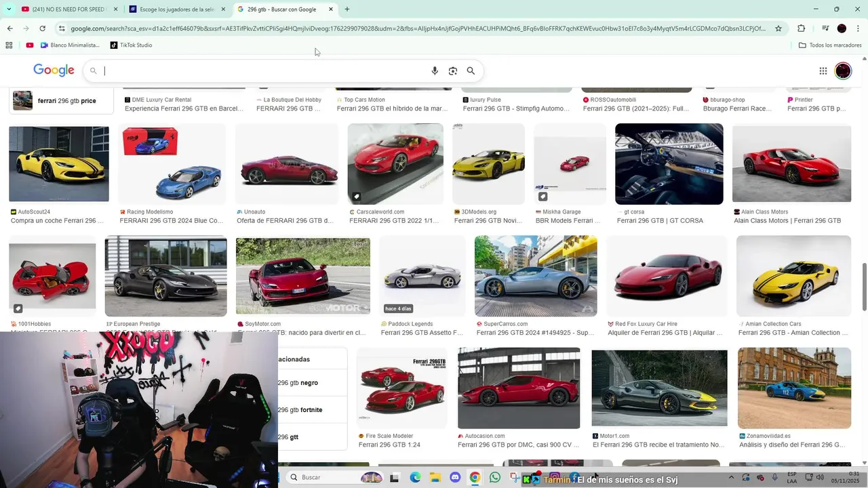The image size is (868, 488).
Task: View site information icon in address bar
Action: (x=62, y=28)
